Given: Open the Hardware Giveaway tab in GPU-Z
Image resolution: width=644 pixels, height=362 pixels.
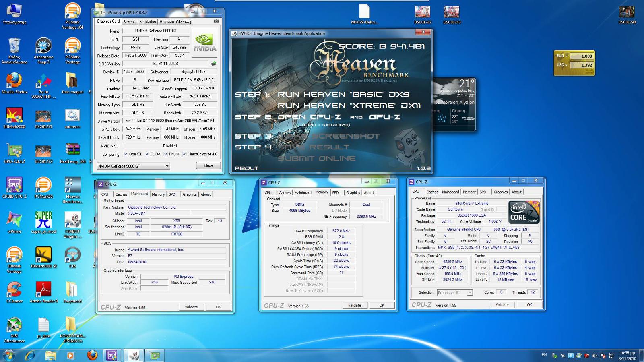Looking at the screenshot, I should (175, 22).
